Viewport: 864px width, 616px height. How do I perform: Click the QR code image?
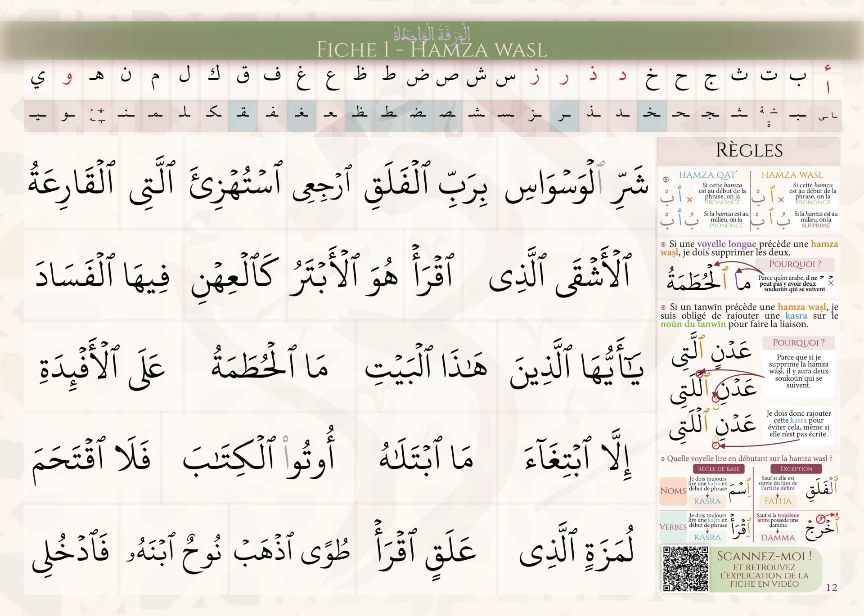point(685,568)
